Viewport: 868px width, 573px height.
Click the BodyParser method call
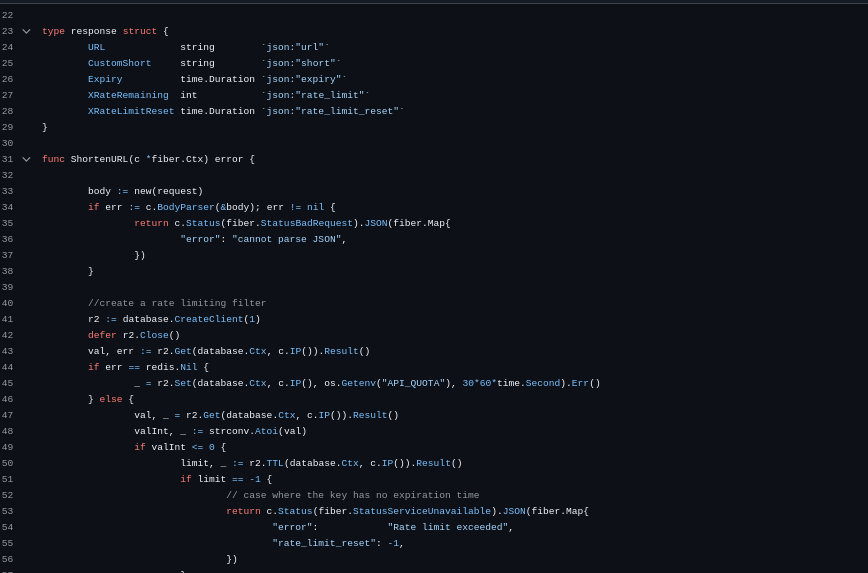[185, 207]
